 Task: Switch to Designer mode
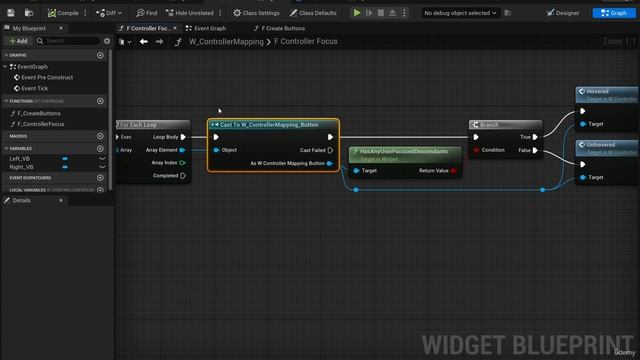563,13
